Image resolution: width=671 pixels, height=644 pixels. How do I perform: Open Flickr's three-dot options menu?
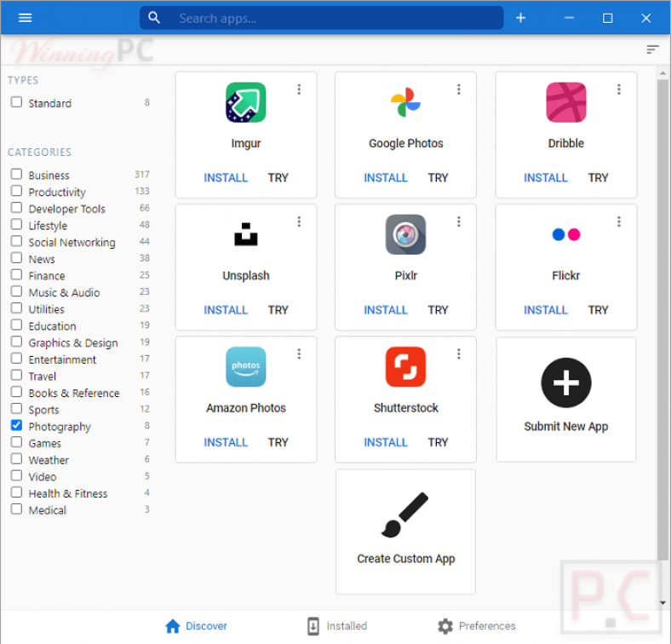(619, 221)
